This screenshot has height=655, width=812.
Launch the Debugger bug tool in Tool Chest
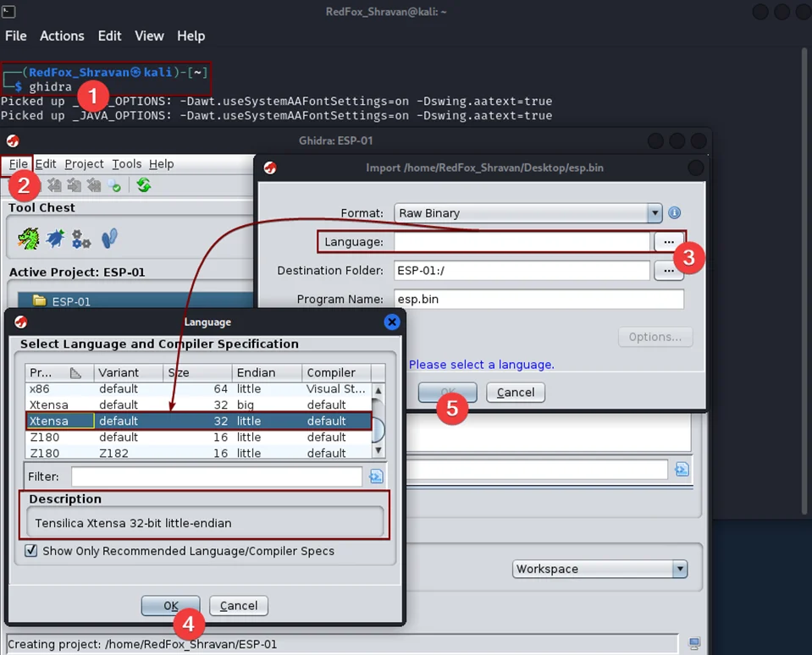point(55,239)
